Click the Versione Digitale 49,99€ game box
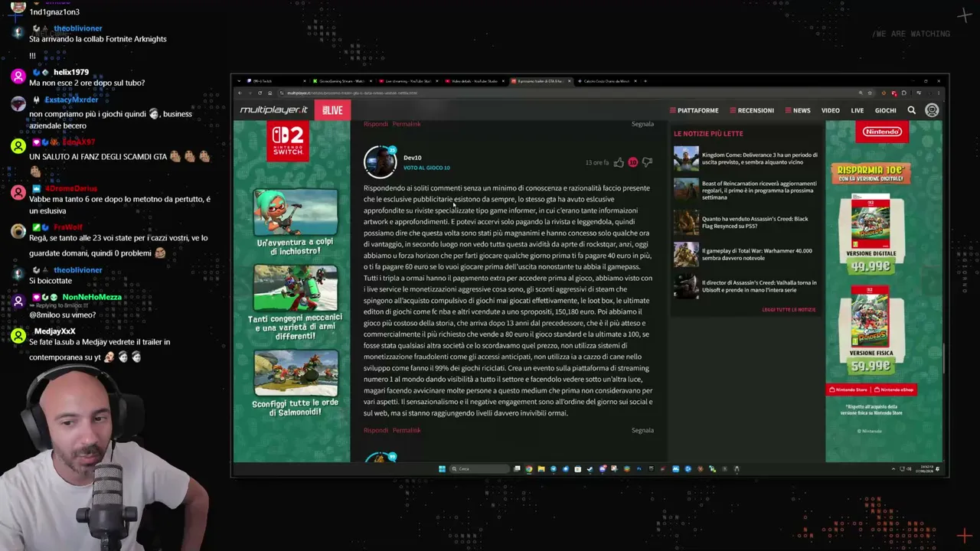 [x=871, y=222]
